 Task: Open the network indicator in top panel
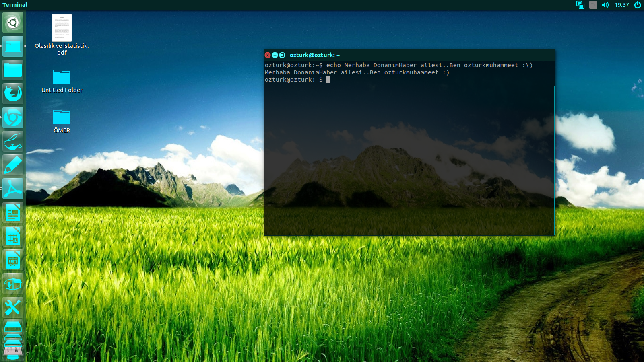(580, 5)
